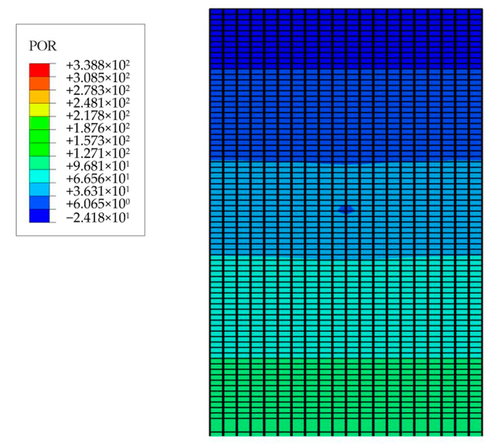Select the +6.065×10⁰ legend value

(x=98, y=204)
